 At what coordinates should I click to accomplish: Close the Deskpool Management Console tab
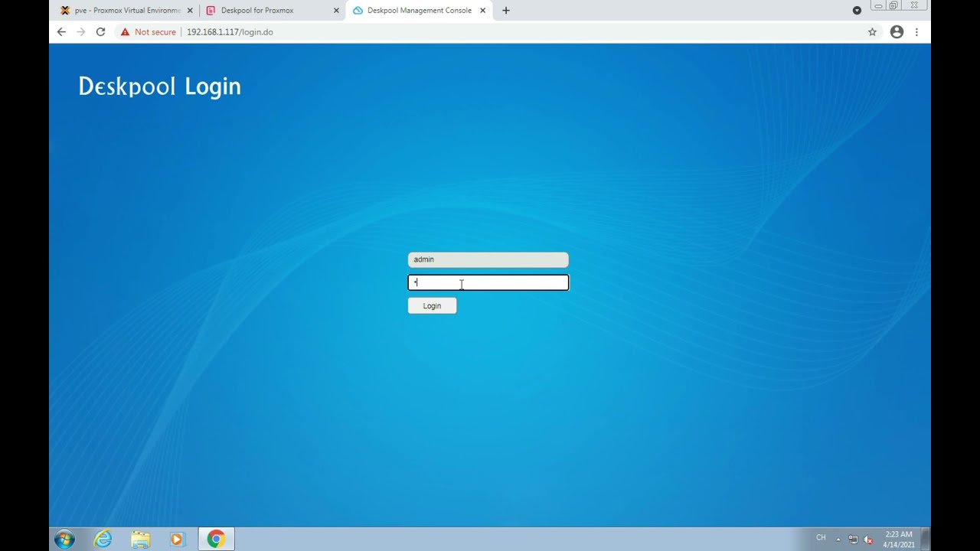(x=482, y=11)
